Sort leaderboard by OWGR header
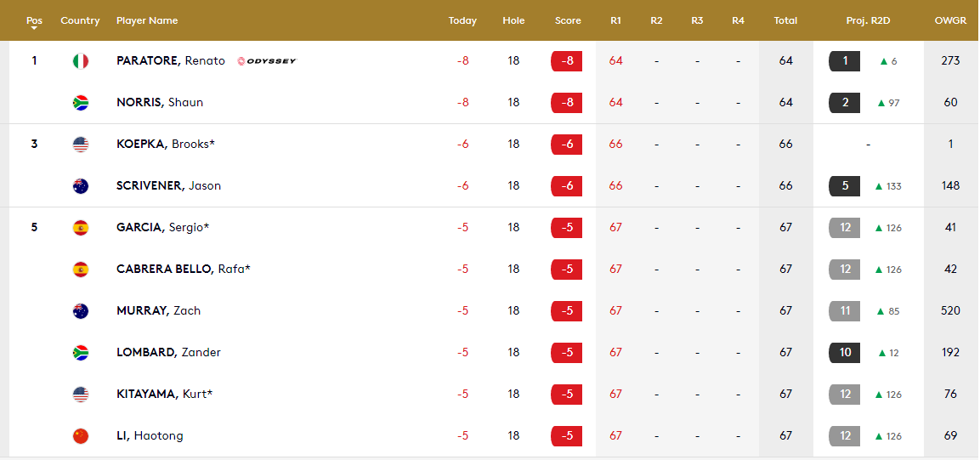Screen dimensions: 980x460 coord(949,20)
